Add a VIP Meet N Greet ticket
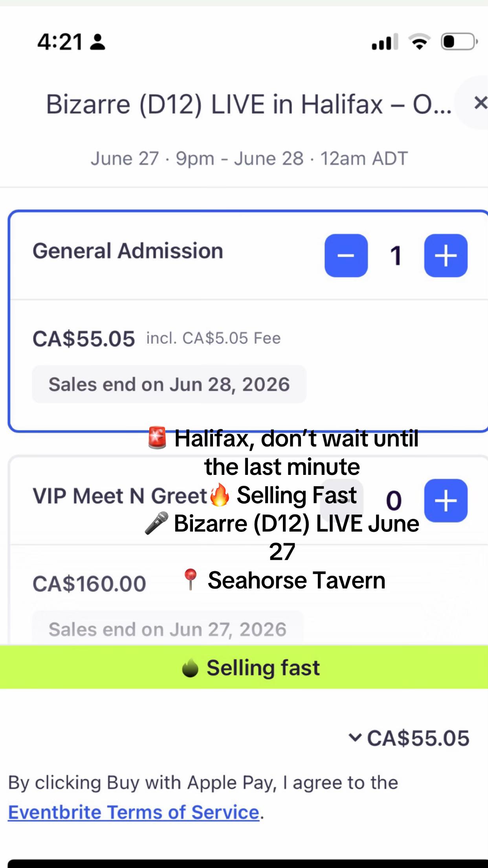488x868 pixels. 446,500
